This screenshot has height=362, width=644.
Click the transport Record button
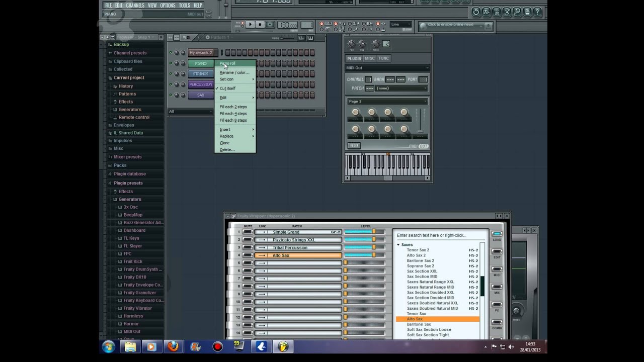tap(270, 25)
